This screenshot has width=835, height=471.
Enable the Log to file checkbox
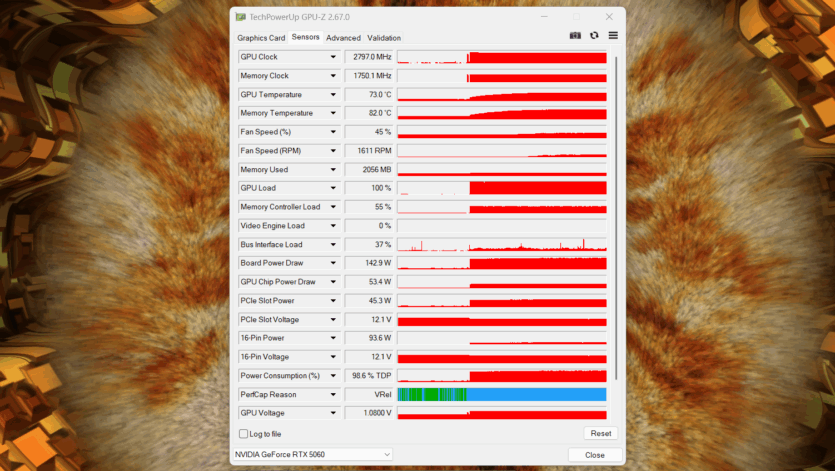[x=244, y=434]
